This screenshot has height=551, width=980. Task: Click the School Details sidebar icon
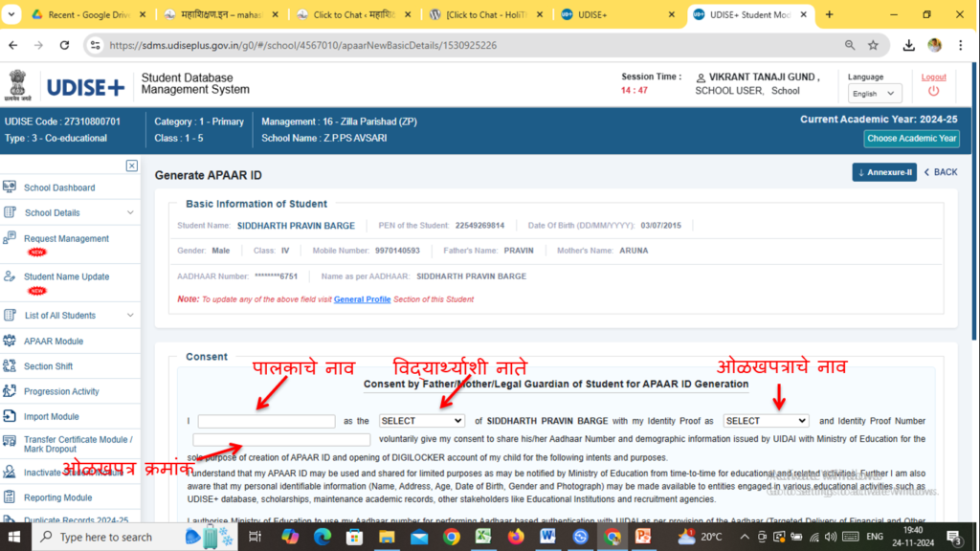pos(10,212)
